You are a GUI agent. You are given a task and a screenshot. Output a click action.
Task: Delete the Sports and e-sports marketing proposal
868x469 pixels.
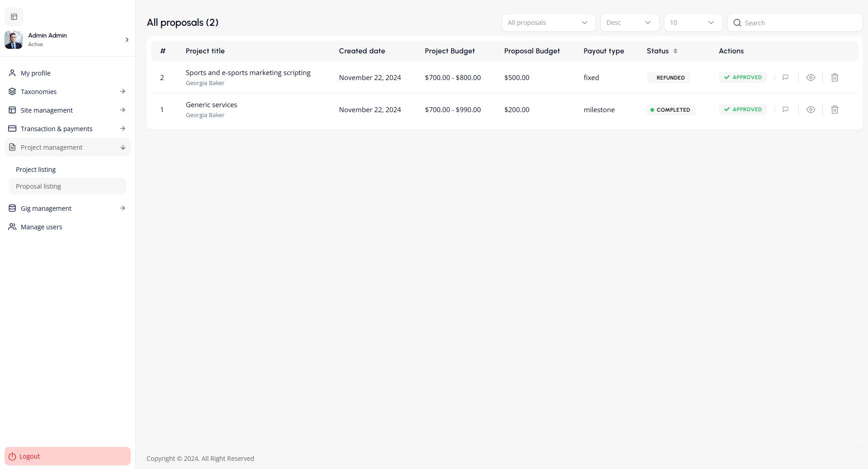click(x=835, y=77)
